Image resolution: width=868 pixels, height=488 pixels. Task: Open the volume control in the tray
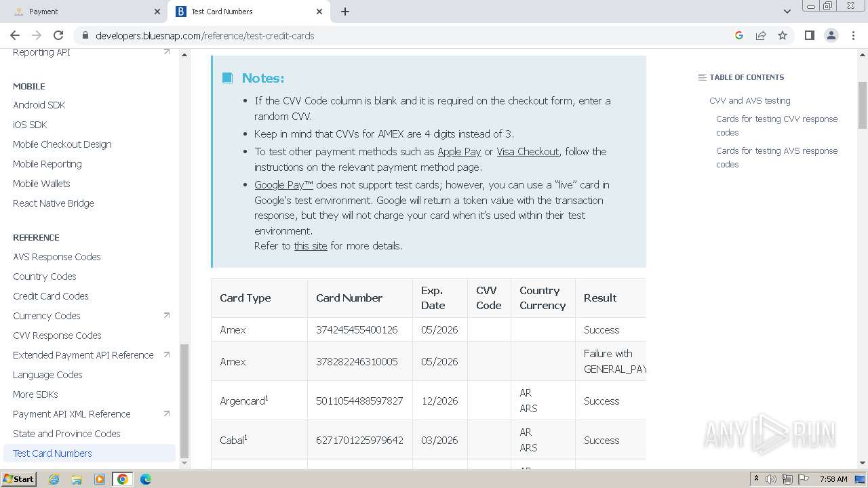click(771, 479)
